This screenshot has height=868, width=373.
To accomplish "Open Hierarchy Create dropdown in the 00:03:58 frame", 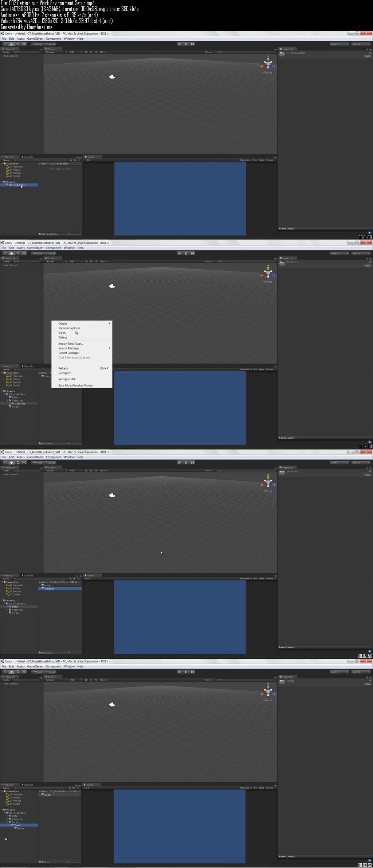I will pos(7,680).
